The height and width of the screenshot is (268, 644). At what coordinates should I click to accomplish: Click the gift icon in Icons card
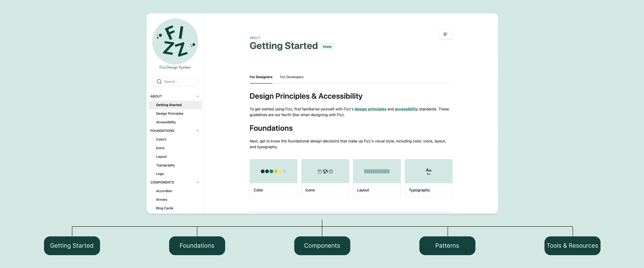tap(320, 172)
